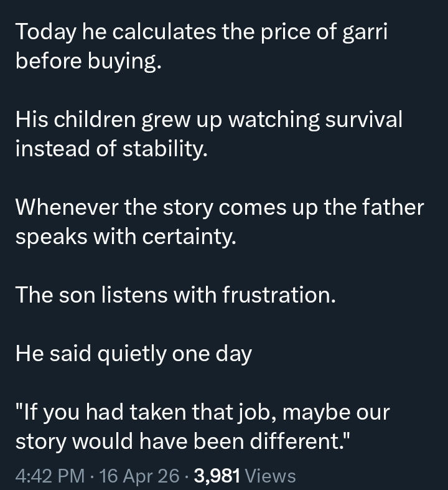Click the "He said quietly one day" line

point(133,354)
